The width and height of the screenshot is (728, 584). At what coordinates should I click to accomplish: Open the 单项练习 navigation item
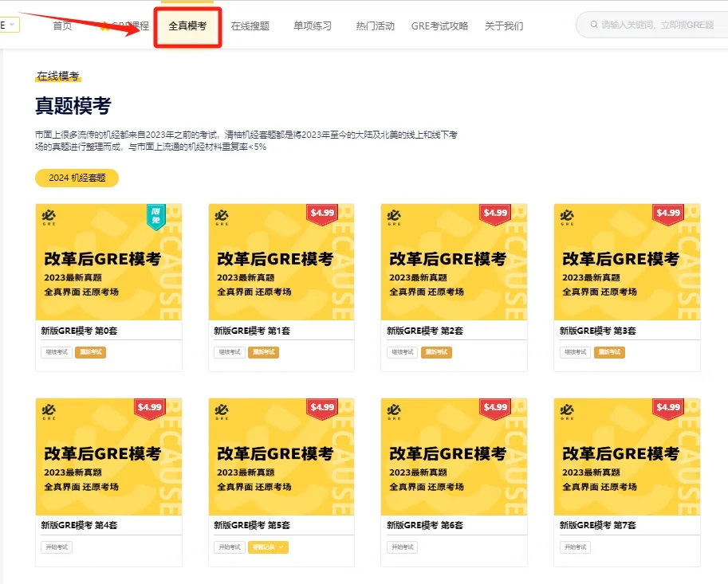point(313,26)
